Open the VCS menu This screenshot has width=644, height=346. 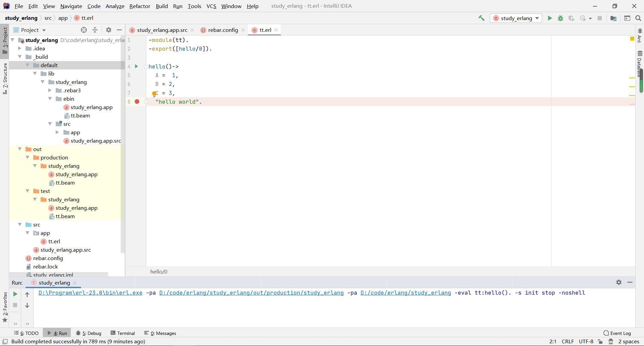pos(211,6)
